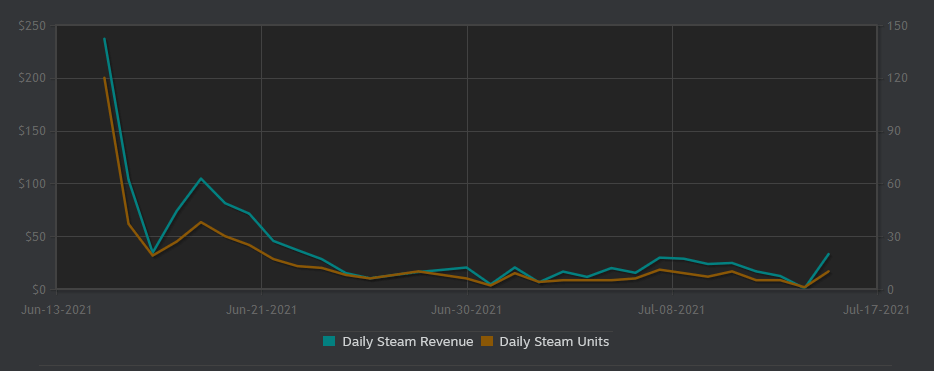Select the Jun-13-2021 x-axis date label

tap(57, 310)
